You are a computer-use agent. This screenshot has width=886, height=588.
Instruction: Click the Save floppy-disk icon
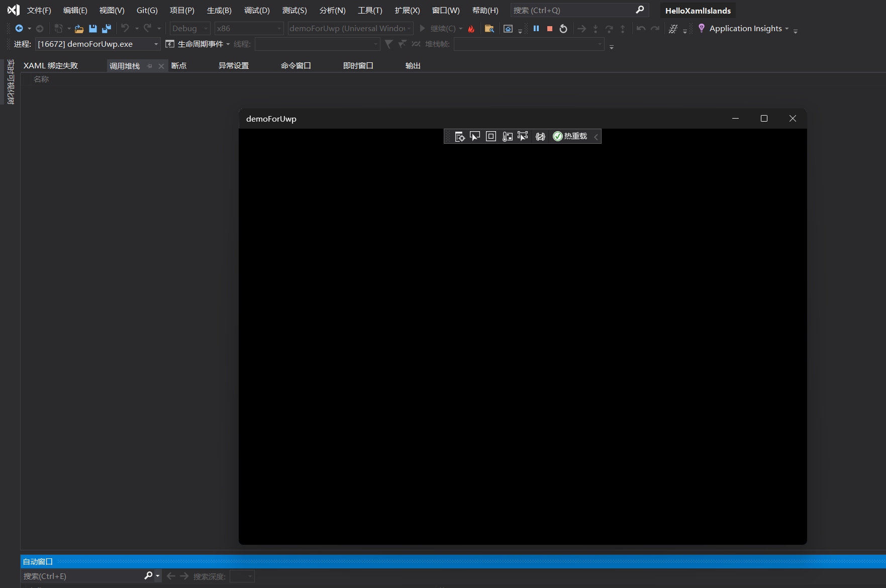[x=92, y=29]
